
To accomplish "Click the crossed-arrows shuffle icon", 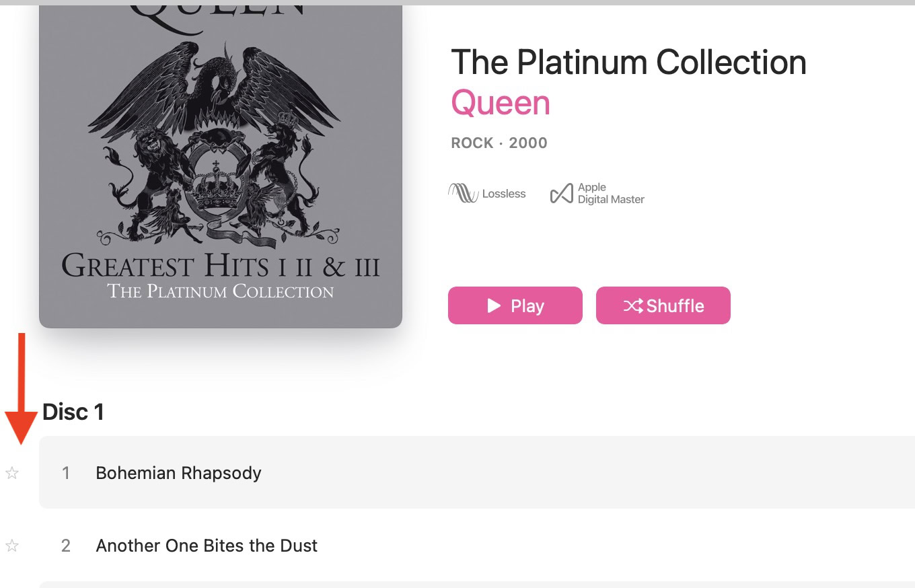I will click(x=632, y=306).
